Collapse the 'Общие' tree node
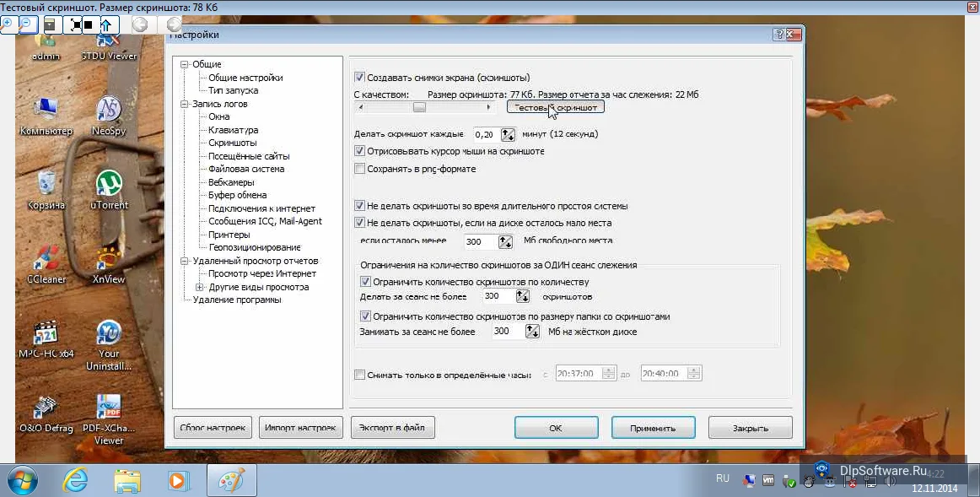Viewport: 980px width, 497px height. coord(185,64)
